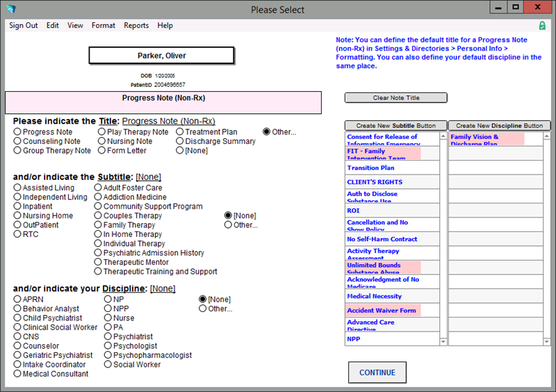
Task: Choose Family Therapy as the subtitle
Action: point(98,225)
